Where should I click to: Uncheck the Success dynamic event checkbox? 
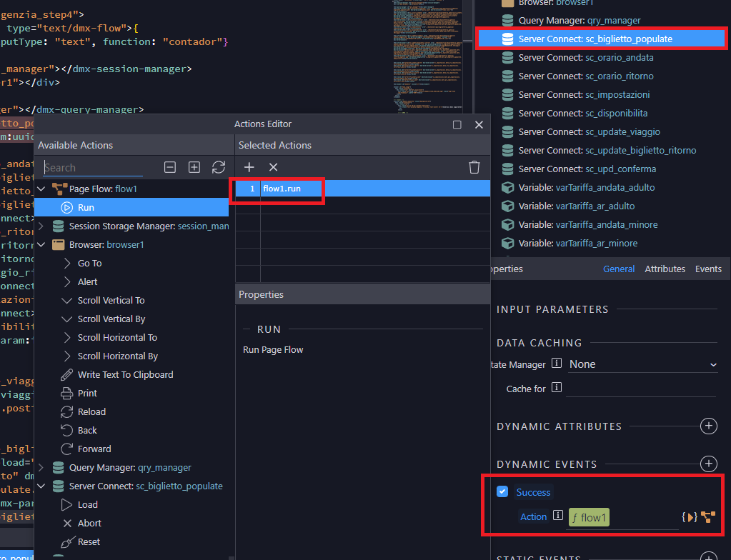502,491
